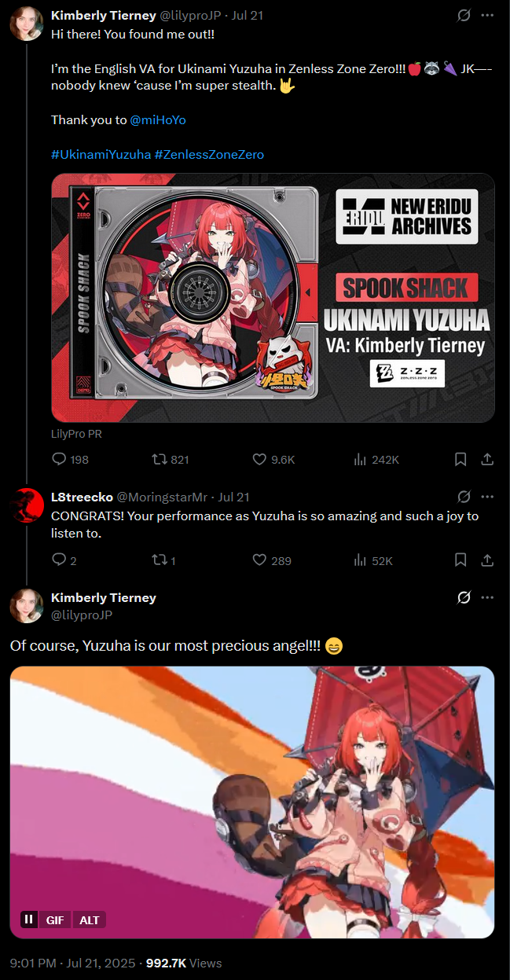Open the @miHoYo mention link

click(x=158, y=119)
